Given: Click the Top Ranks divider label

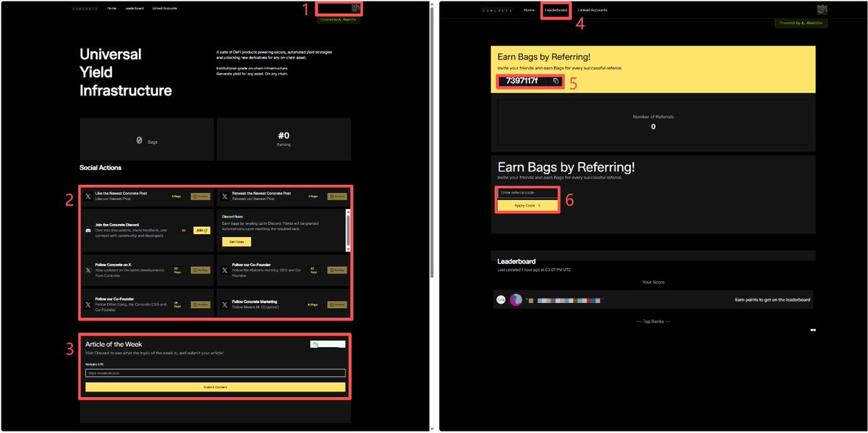Looking at the screenshot, I should pos(653,321).
